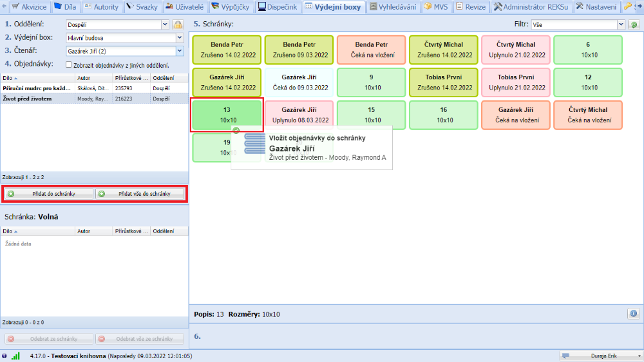Click the lock icon next to Oddělení

coord(178,24)
